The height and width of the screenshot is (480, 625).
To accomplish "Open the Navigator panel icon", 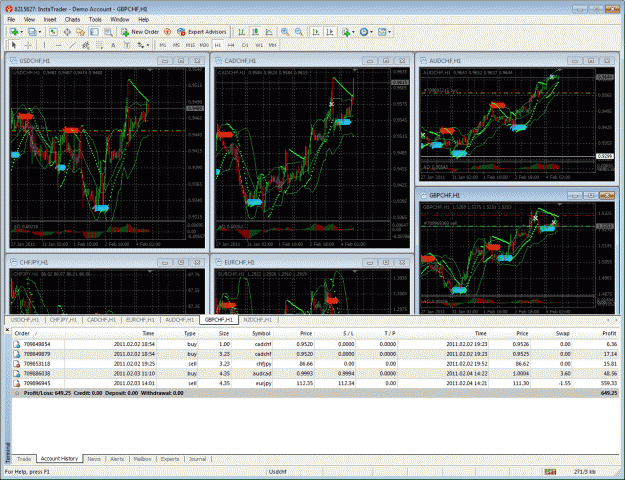I will pos(81,32).
